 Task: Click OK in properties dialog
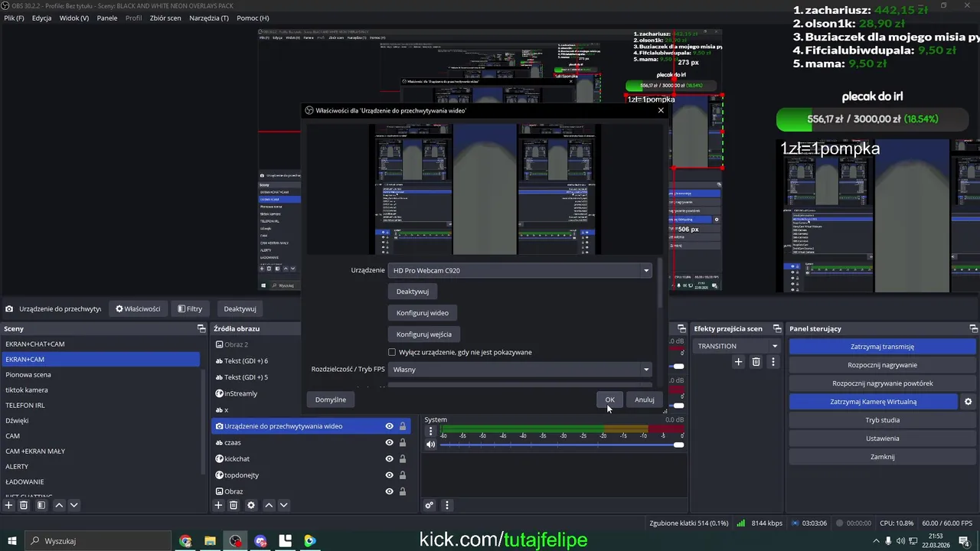[x=609, y=399]
